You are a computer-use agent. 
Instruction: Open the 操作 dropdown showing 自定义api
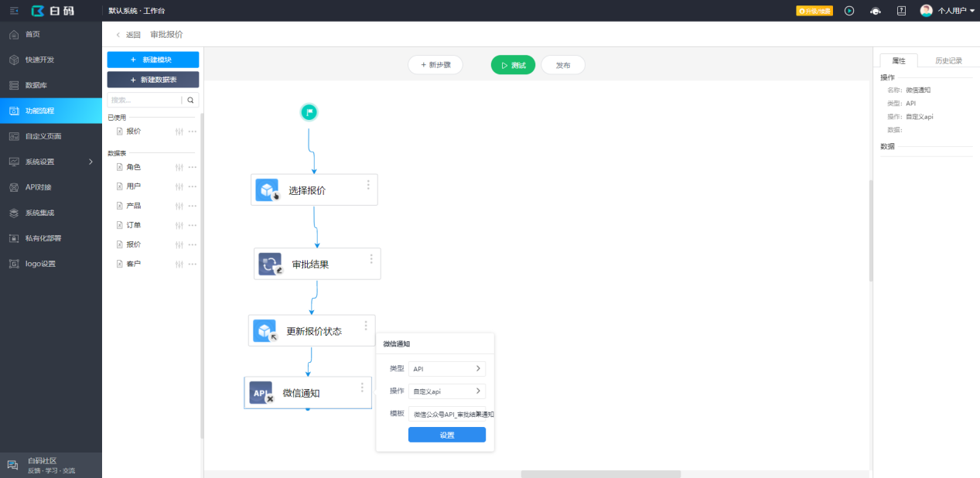click(x=446, y=391)
